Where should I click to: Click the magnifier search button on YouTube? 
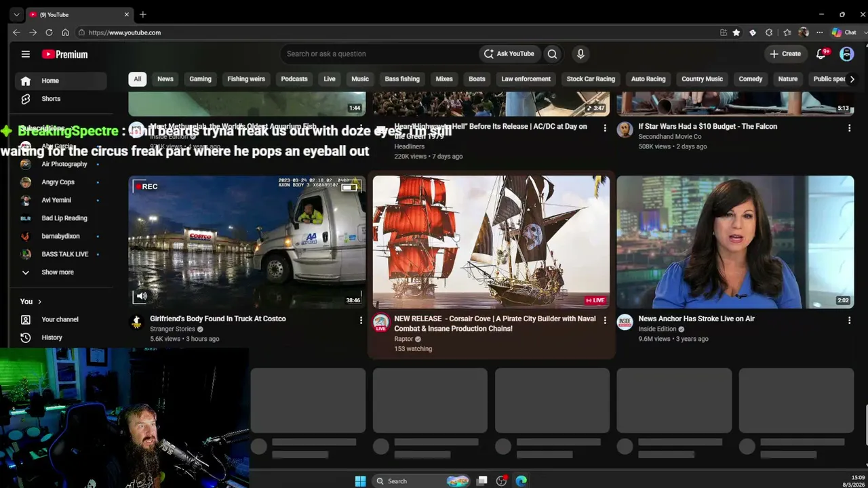(553, 54)
